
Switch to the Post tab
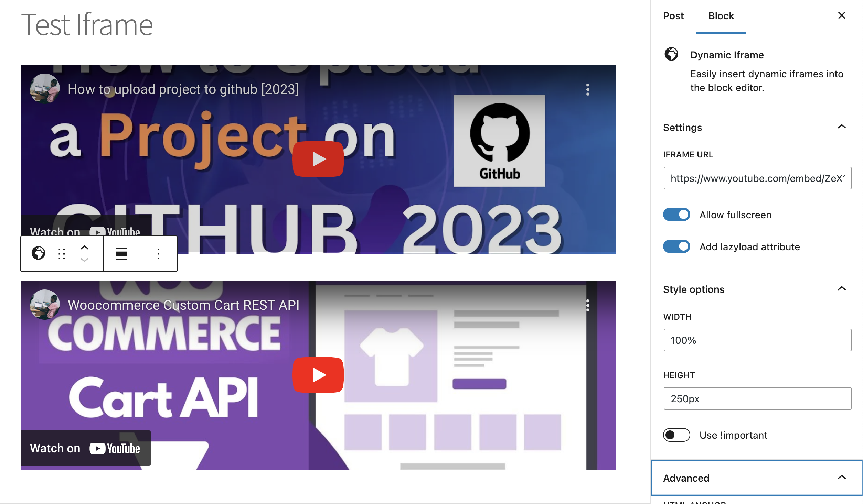click(x=673, y=16)
